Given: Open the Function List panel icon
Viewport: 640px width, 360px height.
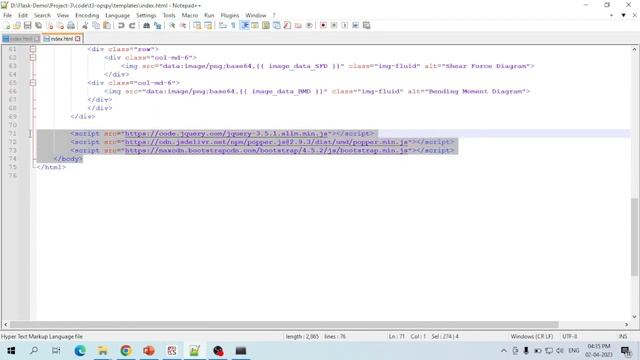Looking at the screenshot, I should click(287, 25).
